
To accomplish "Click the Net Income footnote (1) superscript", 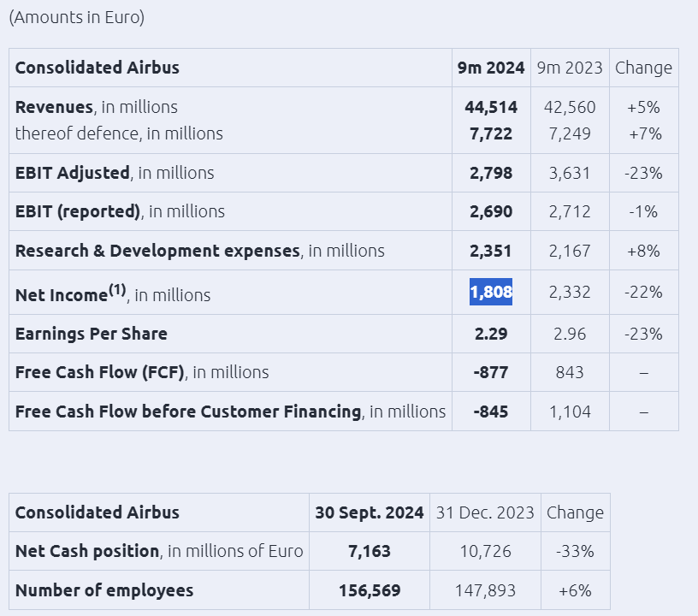I will [x=117, y=290].
